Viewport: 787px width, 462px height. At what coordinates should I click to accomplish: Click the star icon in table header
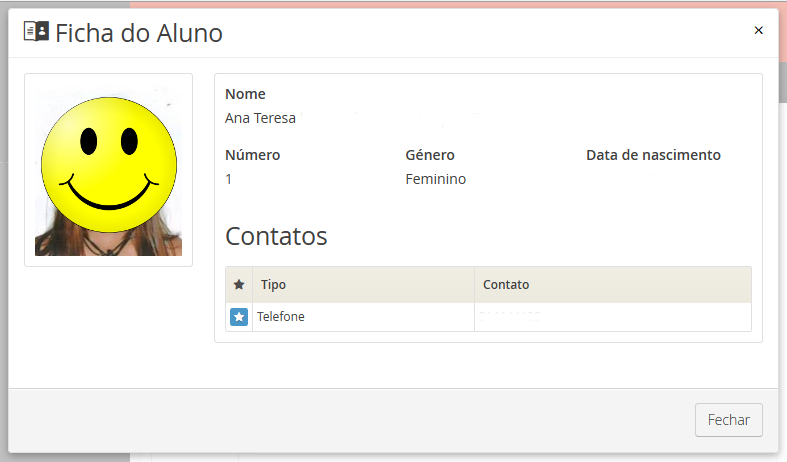239,285
